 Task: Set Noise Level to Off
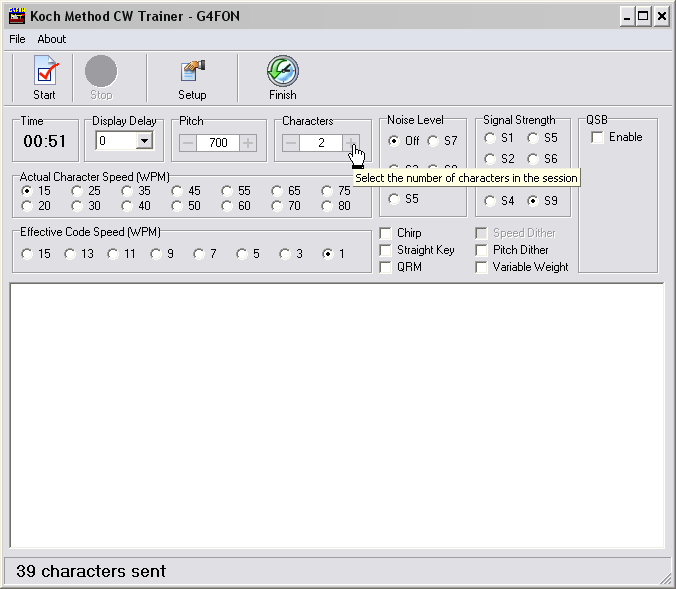(394, 141)
